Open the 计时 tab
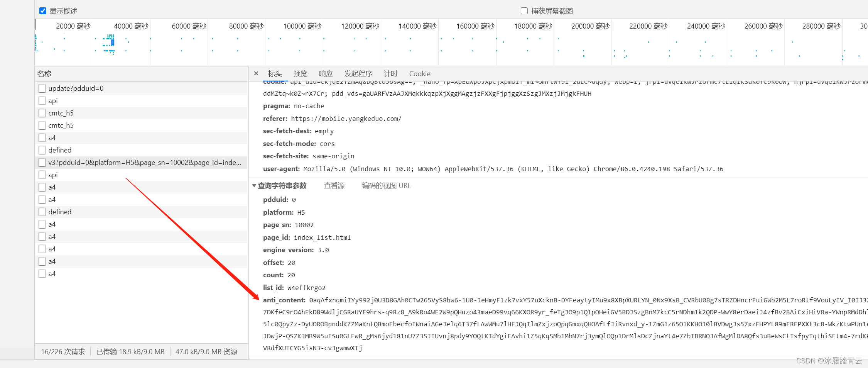This screenshot has width=868, height=368. pyautogui.click(x=391, y=73)
